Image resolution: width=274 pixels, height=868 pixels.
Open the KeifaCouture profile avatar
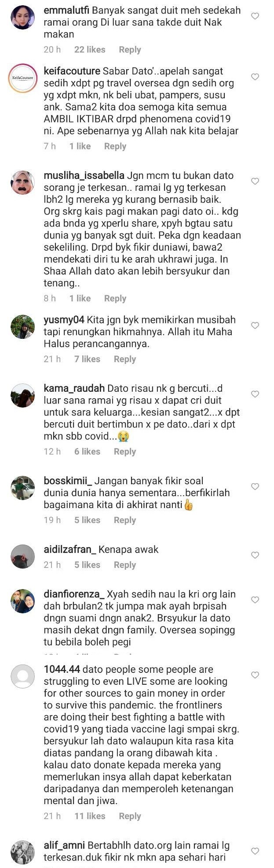coord(22,78)
